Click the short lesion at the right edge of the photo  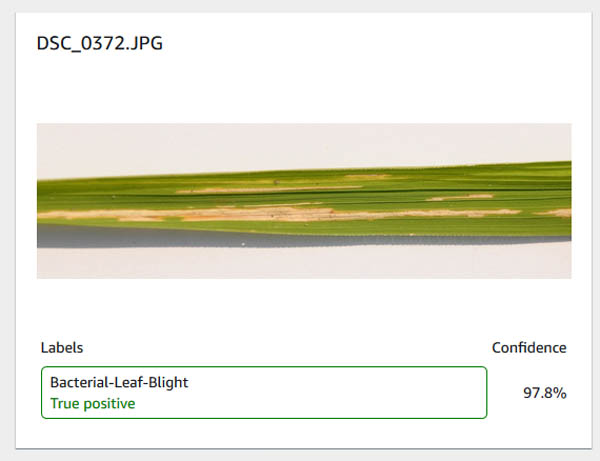(x=555, y=213)
